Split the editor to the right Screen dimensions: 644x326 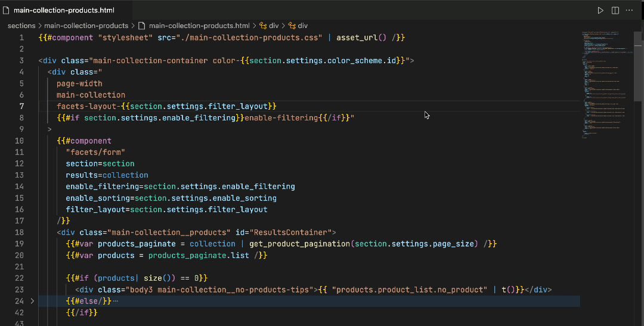615,11
